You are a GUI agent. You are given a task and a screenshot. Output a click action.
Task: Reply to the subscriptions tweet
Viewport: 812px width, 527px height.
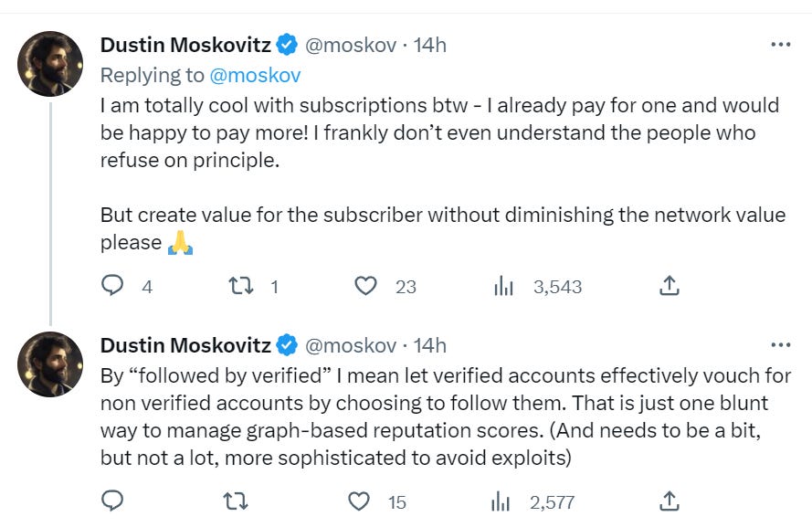click(x=112, y=286)
